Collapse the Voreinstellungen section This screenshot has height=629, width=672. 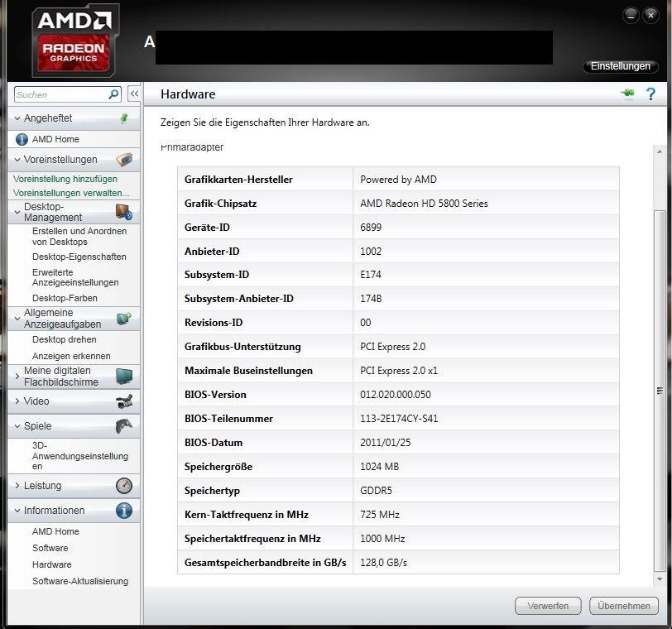(17, 160)
